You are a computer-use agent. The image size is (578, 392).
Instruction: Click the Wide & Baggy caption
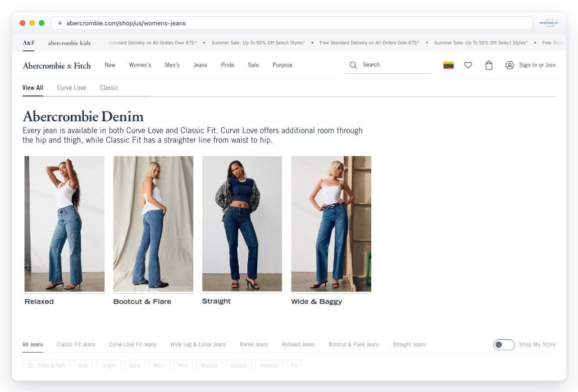coord(317,302)
